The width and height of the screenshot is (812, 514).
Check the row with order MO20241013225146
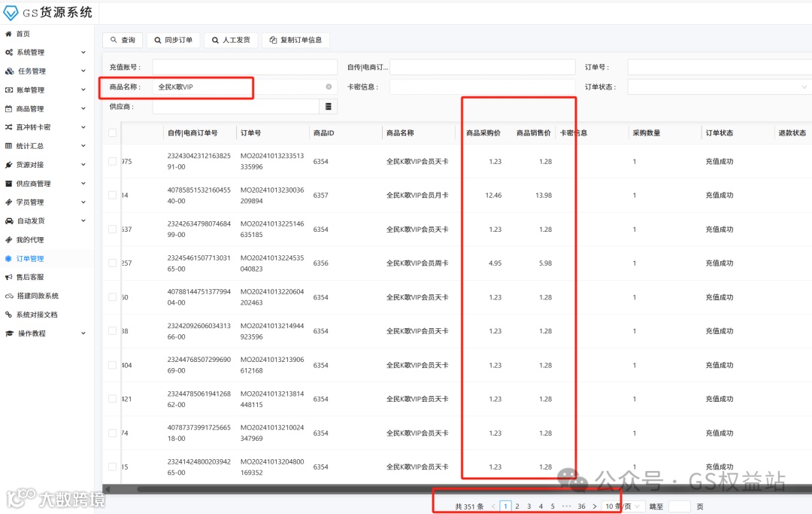coord(112,229)
